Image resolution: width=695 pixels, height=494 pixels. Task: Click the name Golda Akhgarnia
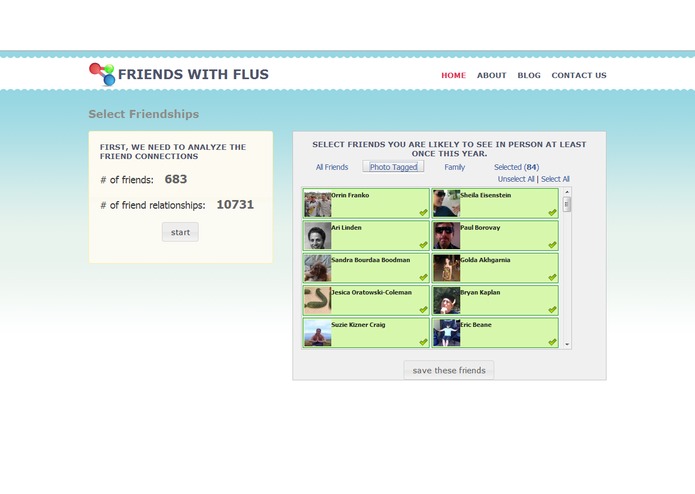click(485, 260)
